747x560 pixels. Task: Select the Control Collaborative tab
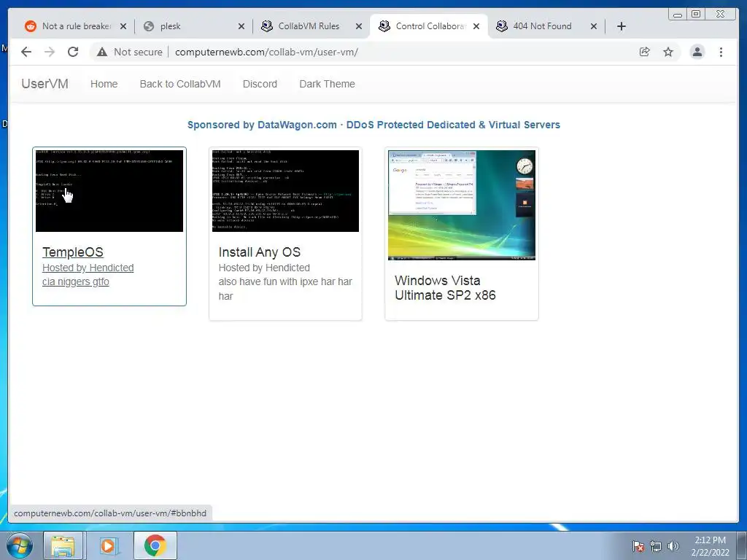tap(430, 26)
